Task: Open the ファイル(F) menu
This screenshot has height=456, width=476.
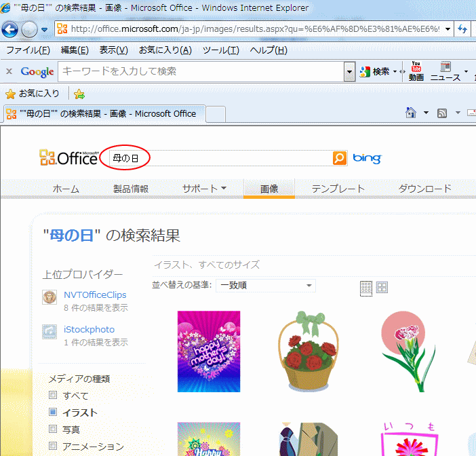Action: click(x=28, y=50)
